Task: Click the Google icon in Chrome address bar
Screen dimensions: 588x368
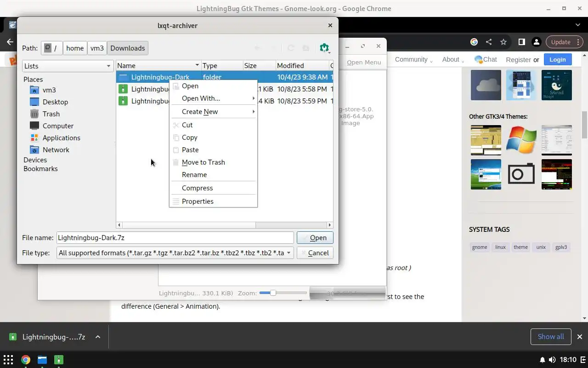Action: (474, 42)
